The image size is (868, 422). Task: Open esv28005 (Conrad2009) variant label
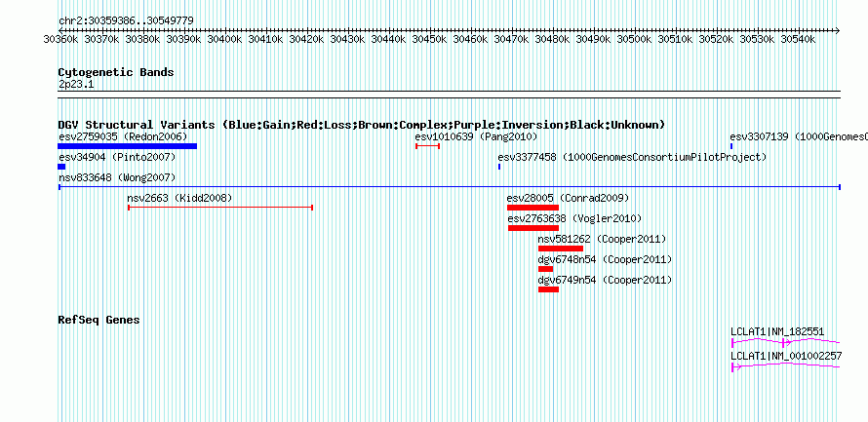568,198
